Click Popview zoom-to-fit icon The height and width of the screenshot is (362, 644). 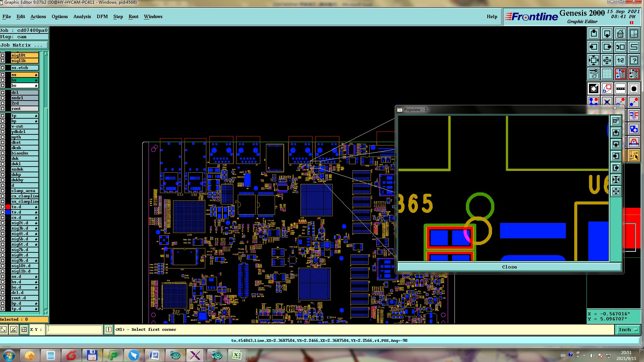[616, 179]
